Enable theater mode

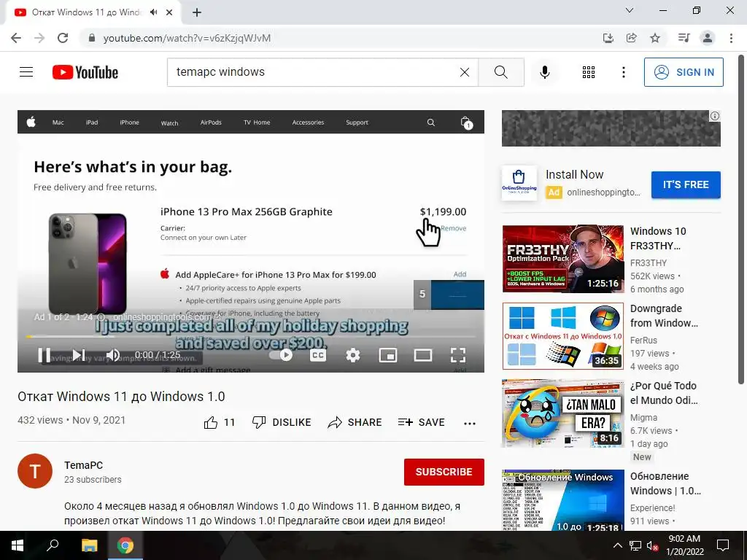[x=423, y=355]
